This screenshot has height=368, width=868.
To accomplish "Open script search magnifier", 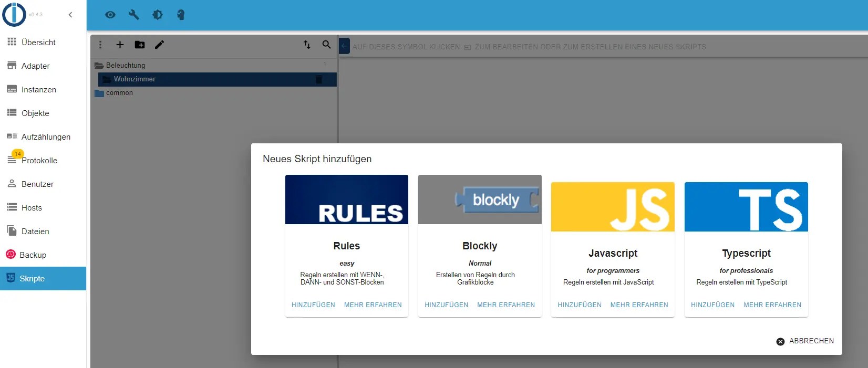I will point(327,45).
